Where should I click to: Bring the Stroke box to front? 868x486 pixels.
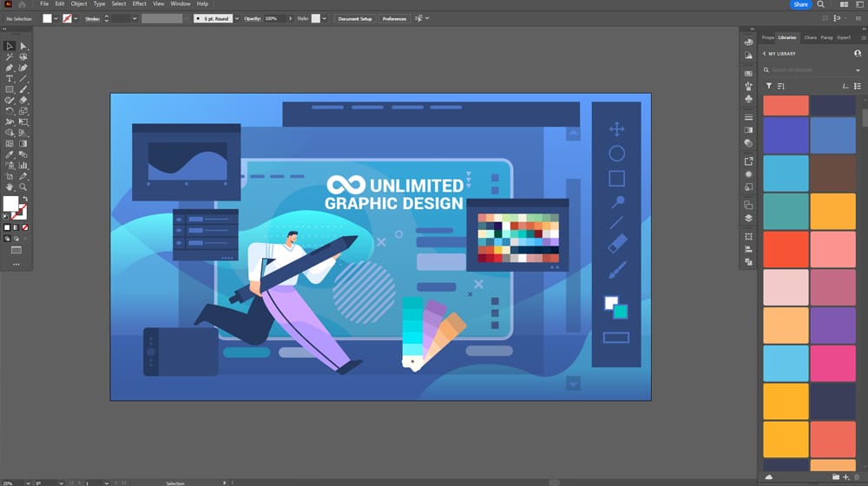21,213
